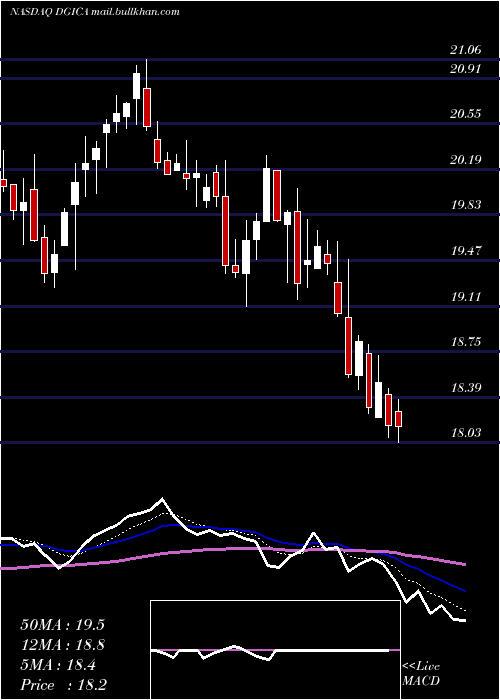
Task: Click the 19.47 price axis label
Action: click(x=466, y=251)
